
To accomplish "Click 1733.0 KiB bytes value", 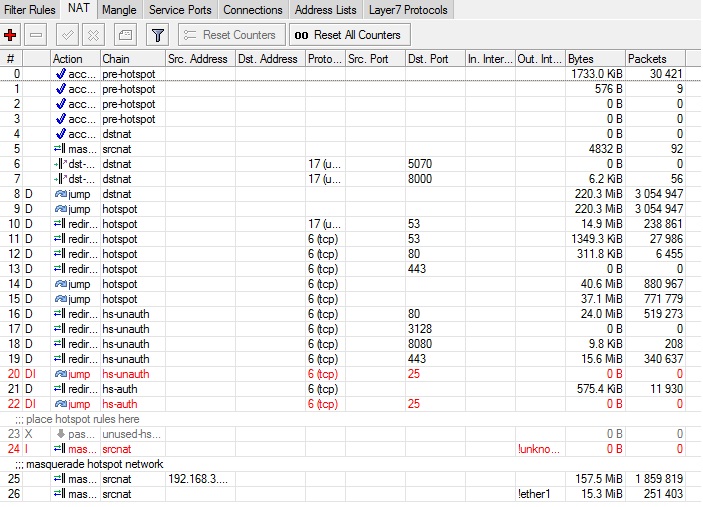I will tap(597, 74).
